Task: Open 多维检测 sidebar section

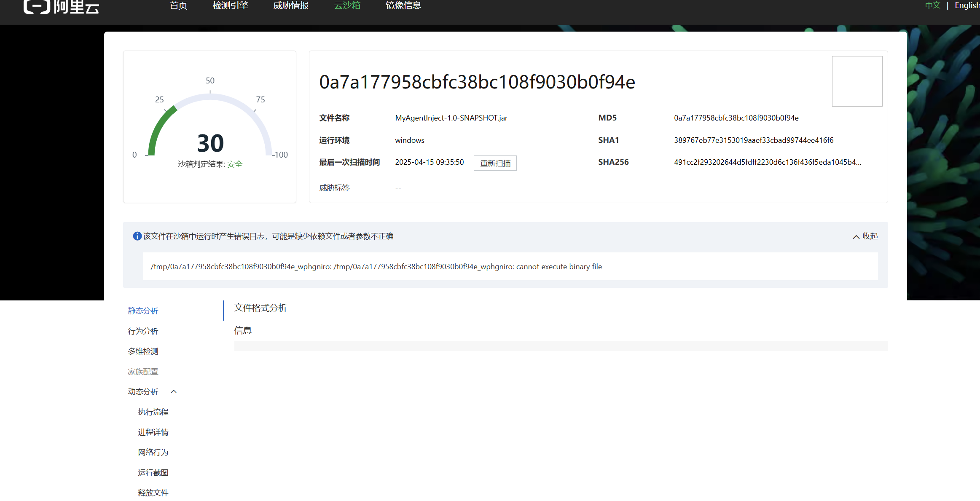Action: [143, 351]
